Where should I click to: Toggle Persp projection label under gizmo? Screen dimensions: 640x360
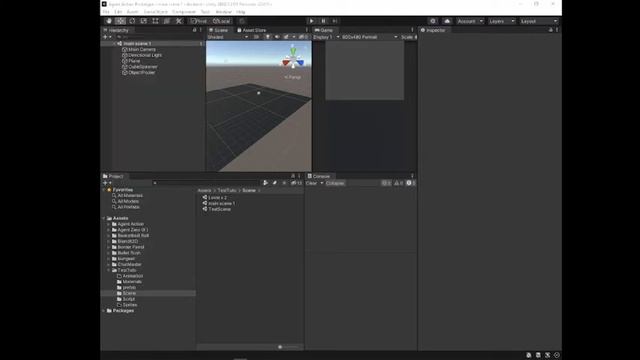[293, 77]
